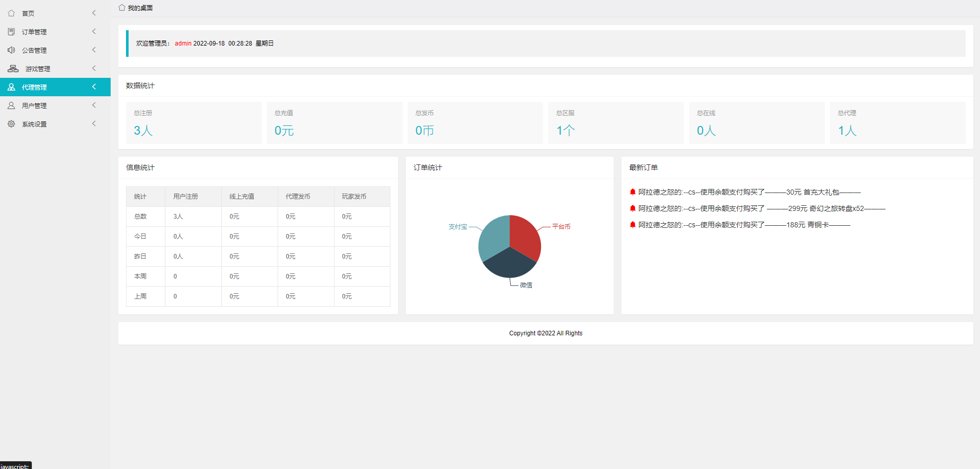Image resolution: width=980 pixels, height=469 pixels.
Task: Expand the 系统设置 chevron arrow
Action: point(94,124)
